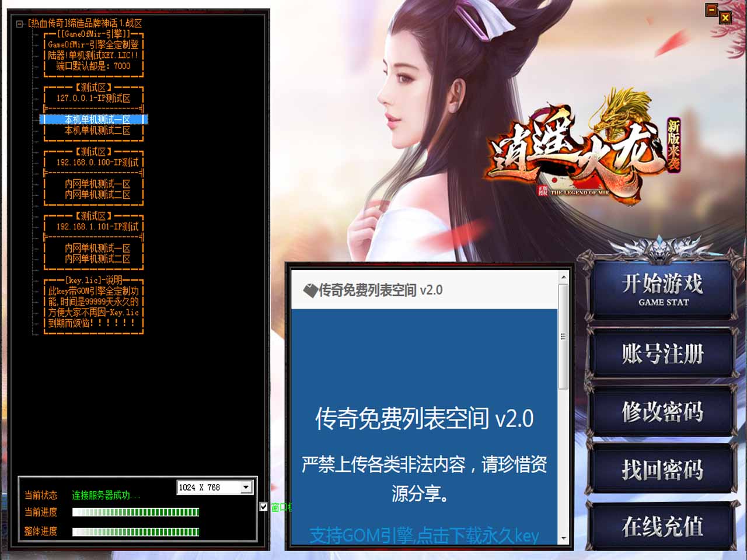Select the root node 缔造品牌神话 1.战区
This screenshot has width=747, height=560.
(x=85, y=23)
